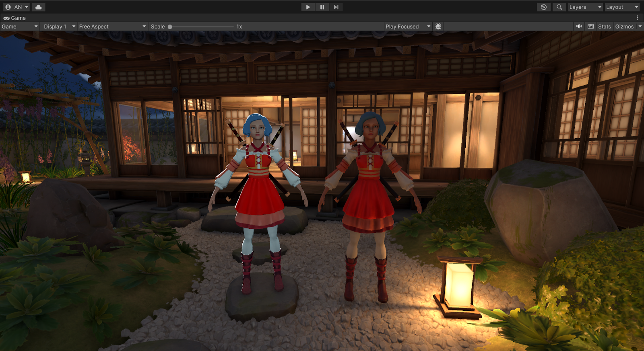Open the Layers dropdown
Viewport: 644px width, 351px height.
tap(585, 7)
